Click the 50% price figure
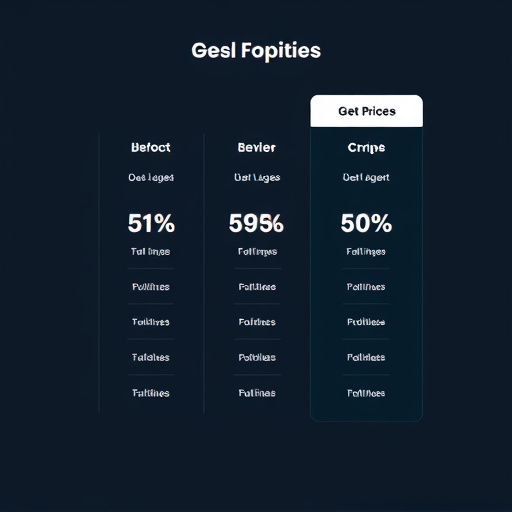This screenshot has width=512, height=512. (x=366, y=223)
